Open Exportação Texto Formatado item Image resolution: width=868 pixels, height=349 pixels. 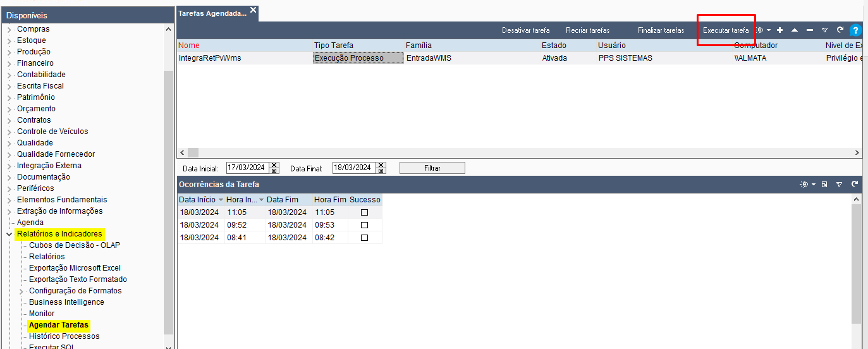coord(78,279)
